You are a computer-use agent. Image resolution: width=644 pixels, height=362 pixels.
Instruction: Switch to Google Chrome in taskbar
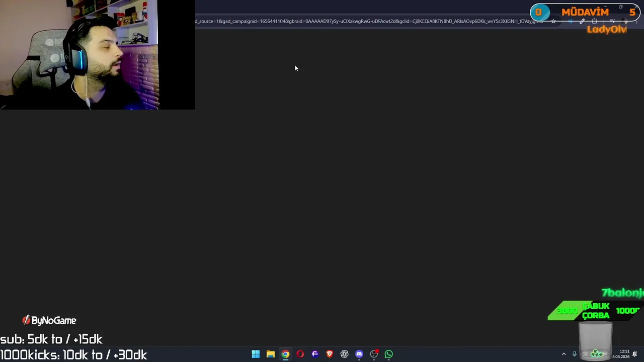[285, 354]
